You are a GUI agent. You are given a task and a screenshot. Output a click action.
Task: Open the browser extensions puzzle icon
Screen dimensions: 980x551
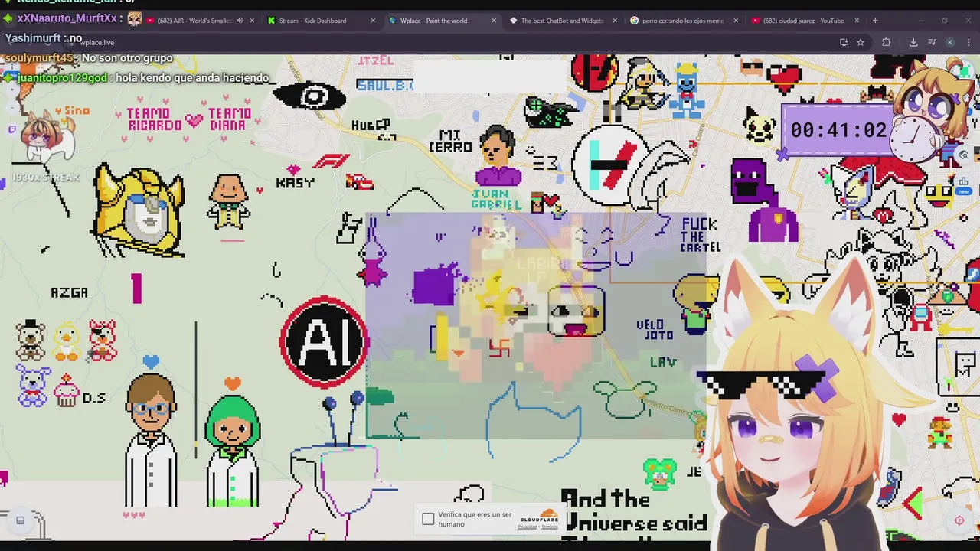pyautogui.click(x=887, y=42)
